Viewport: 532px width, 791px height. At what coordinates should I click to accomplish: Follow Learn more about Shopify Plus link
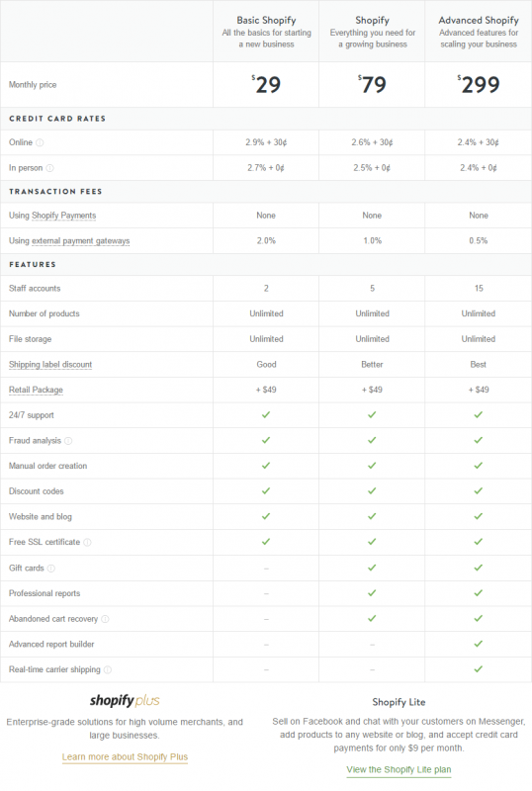click(125, 756)
